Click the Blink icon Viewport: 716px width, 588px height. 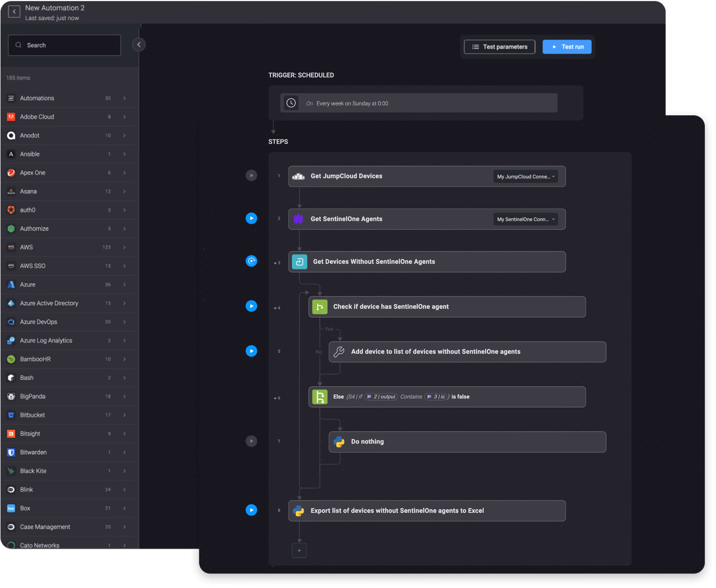(11, 490)
